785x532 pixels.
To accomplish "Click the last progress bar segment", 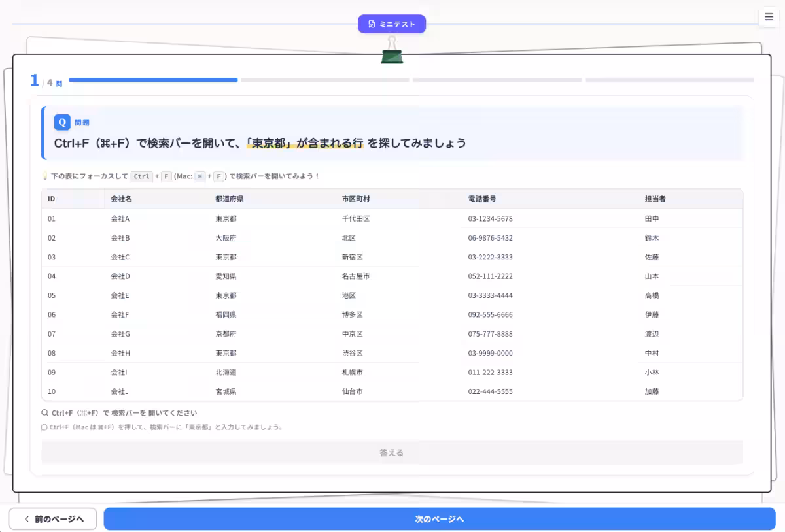I will tap(669, 80).
